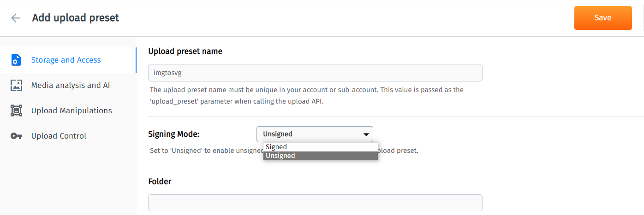This screenshot has height=215, width=644.
Task: Click into the Folder input field
Action: 315,203
